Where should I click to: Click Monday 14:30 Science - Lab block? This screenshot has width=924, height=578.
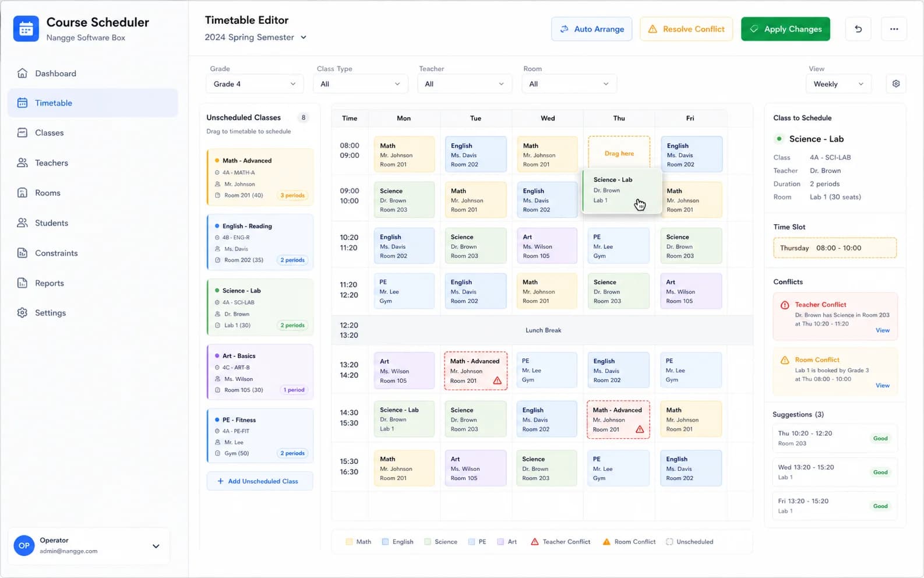point(404,419)
